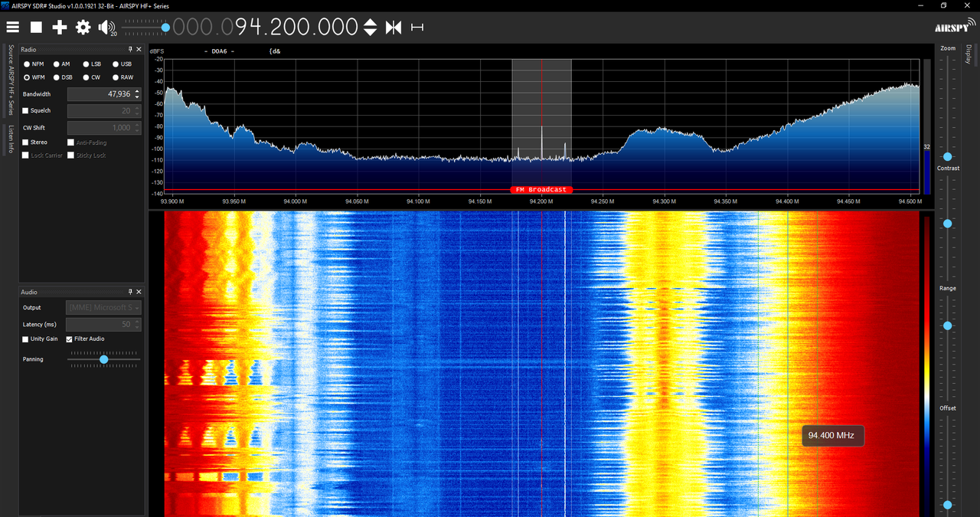Enable the Stereo checkbox
The width and height of the screenshot is (980, 517).
click(x=25, y=142)
